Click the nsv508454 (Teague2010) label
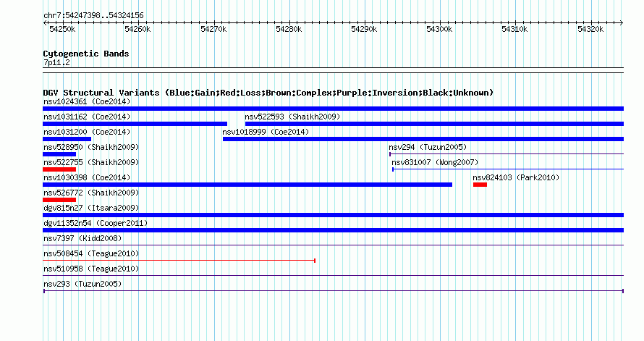The image size is (644, 341). coord(91,253)
